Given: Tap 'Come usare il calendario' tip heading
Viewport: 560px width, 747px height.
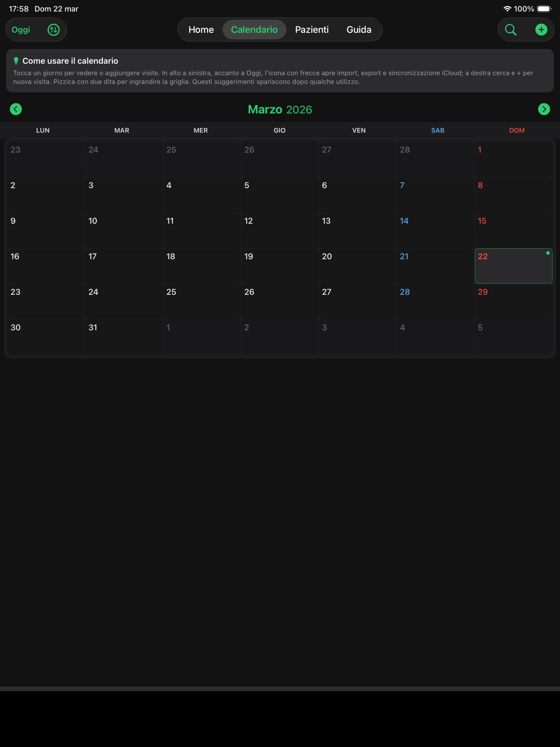Looking at the screenshot, I should (x=70, y=61).
